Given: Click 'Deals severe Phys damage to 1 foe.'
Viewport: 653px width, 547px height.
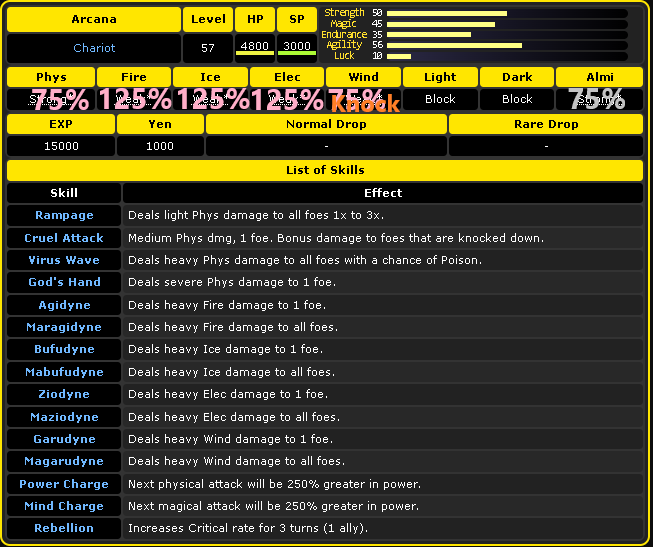Looking at the screenshot, I should click(x=232, y=282).
